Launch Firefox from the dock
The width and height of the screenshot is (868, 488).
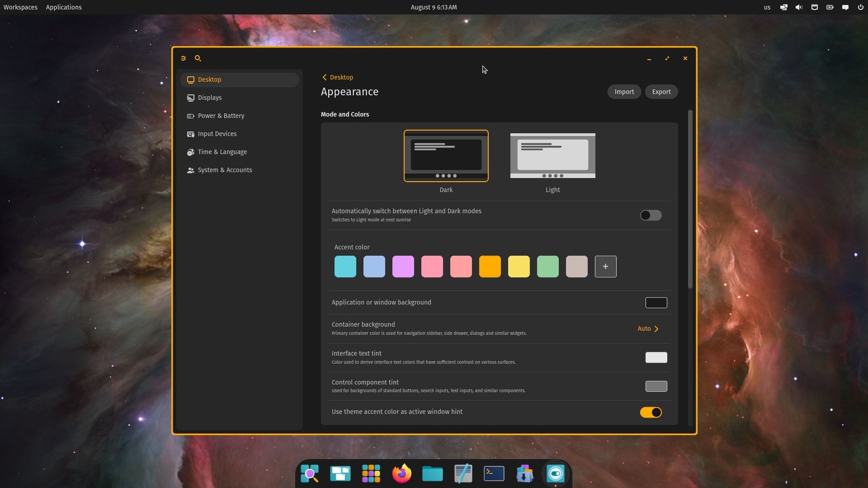coord(401,474)
